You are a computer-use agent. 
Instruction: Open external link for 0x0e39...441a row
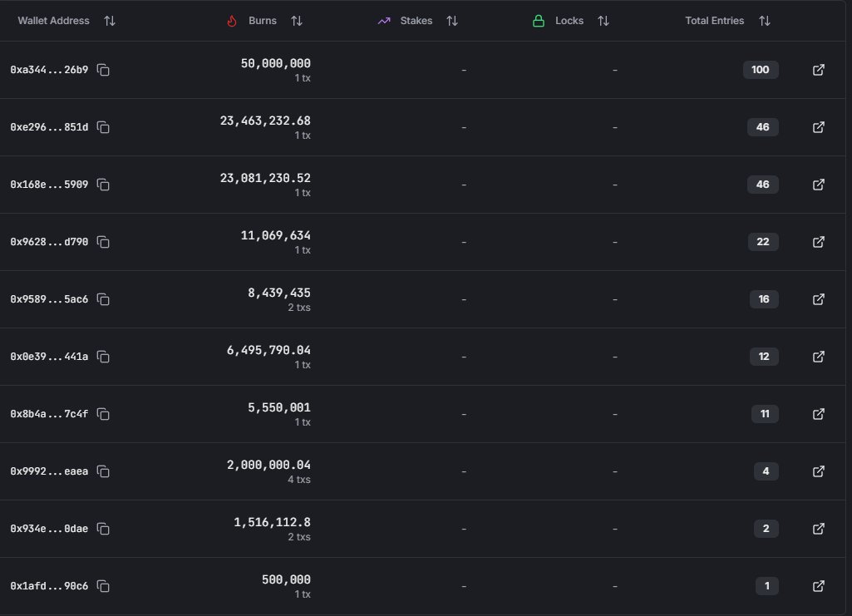click(818, 357)
